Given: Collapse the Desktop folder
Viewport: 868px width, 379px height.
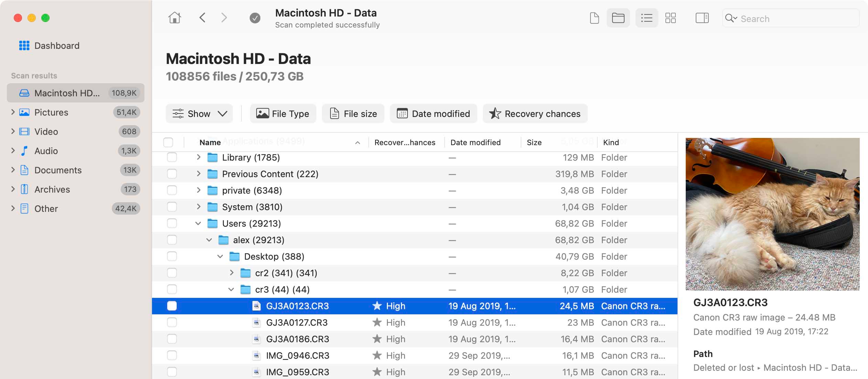Looking at the screenshot, I should 220,256.
